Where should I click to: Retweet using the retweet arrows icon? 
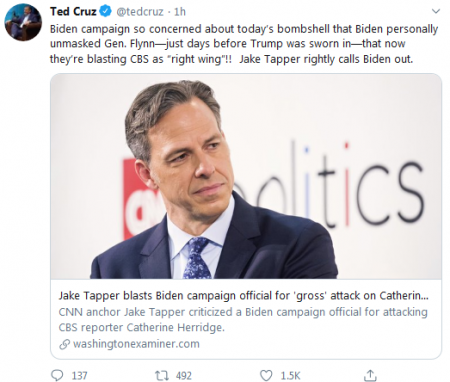[162, 375]
